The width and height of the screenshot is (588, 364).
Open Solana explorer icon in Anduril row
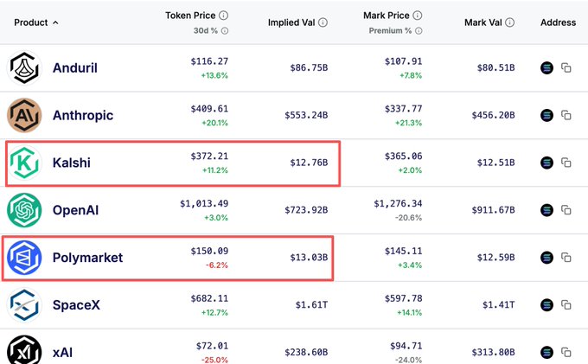546,67
